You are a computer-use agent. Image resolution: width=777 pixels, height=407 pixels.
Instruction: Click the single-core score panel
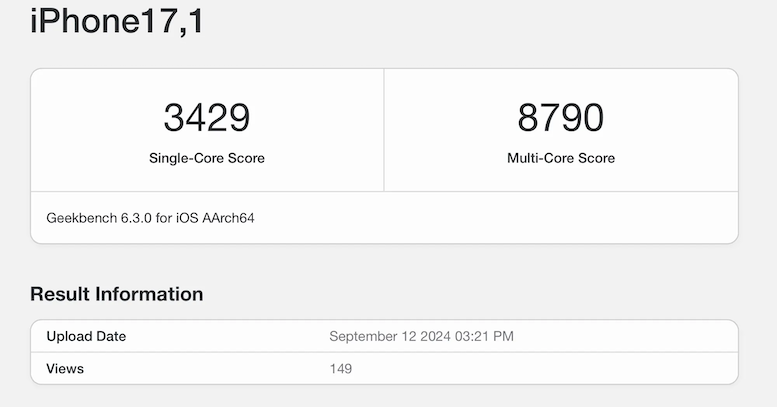[207, 130]
